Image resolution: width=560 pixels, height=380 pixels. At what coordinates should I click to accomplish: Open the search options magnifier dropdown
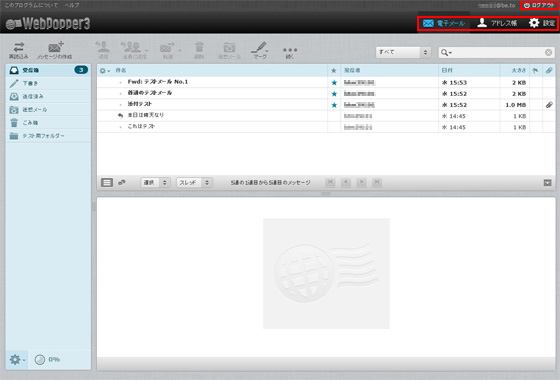pos(446,53)
